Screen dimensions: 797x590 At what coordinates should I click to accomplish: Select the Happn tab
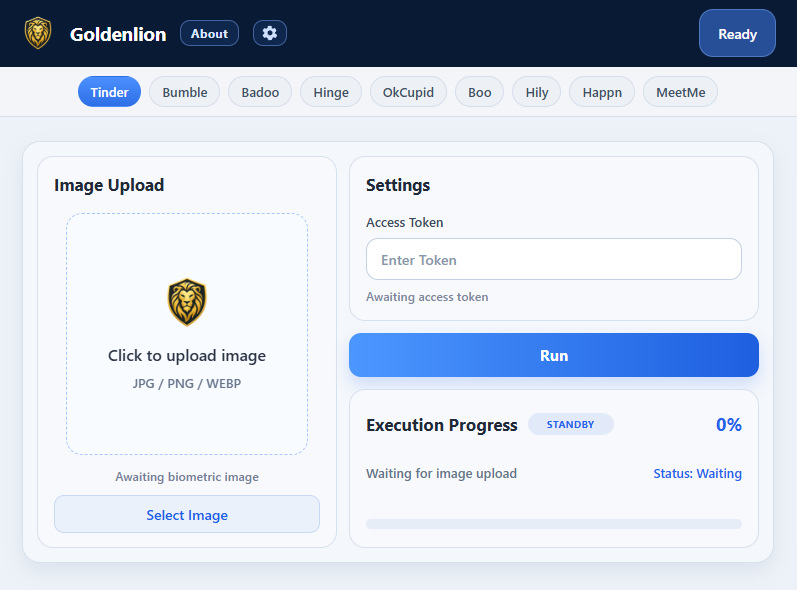[x=602, y=92]
